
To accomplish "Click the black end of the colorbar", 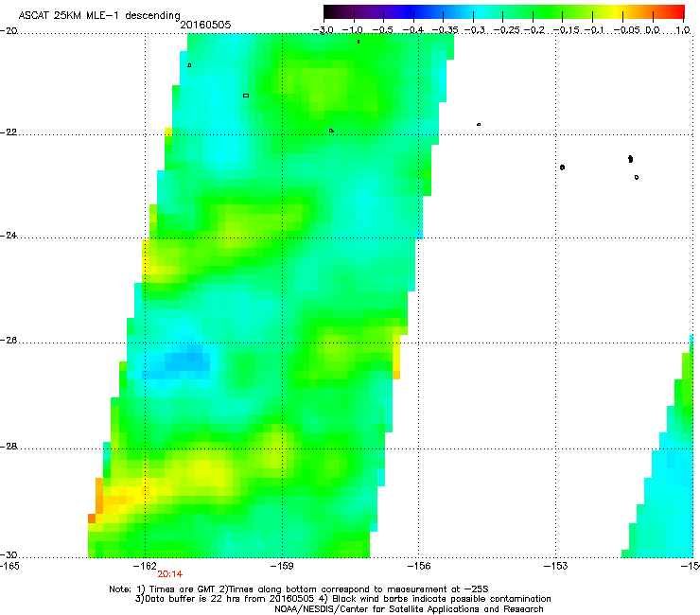I will (x=328, y=12).
